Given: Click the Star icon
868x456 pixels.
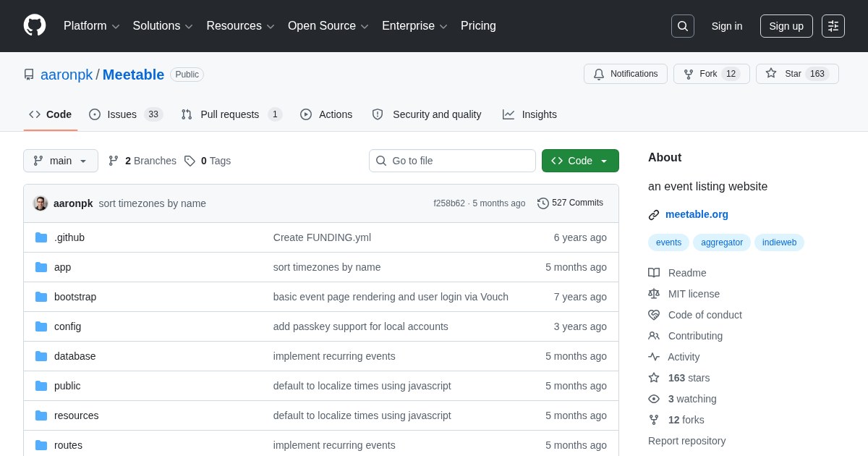Looking at the screenshot, I should (771, 73).
